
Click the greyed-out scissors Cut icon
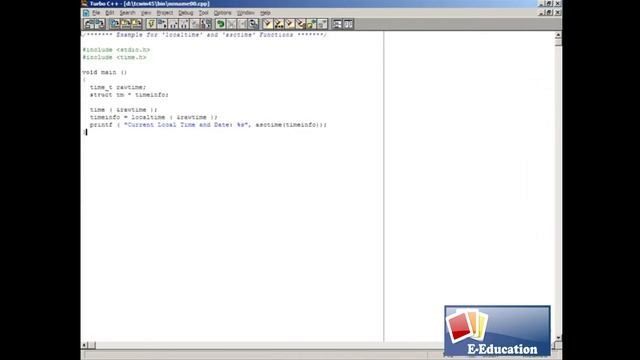click(231, 24)
